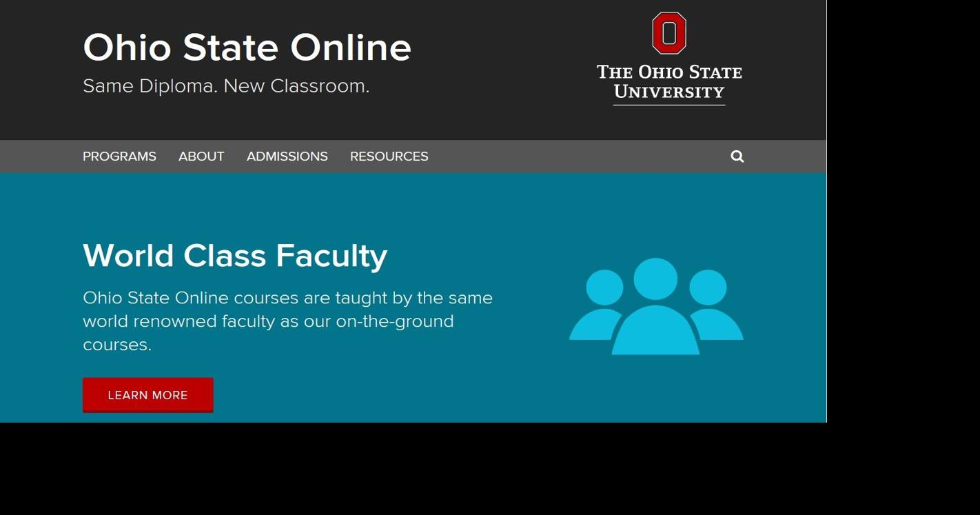Open the search magnifier icon
This screenshot has width=980, height=515.
(x=737, y=156)
